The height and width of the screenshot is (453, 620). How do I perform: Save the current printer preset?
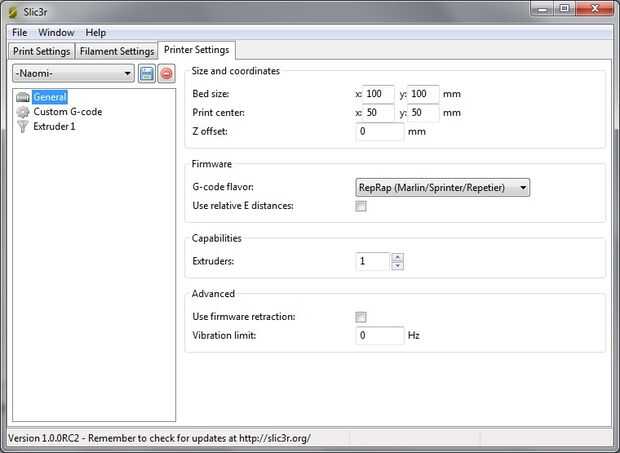tap(147, 74)
